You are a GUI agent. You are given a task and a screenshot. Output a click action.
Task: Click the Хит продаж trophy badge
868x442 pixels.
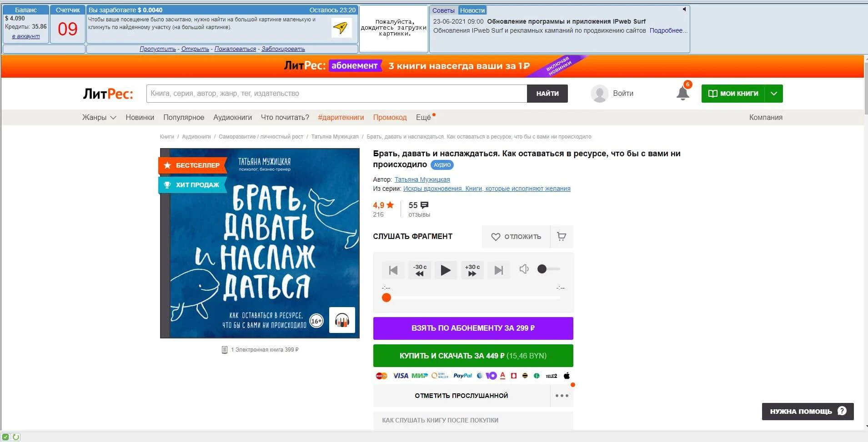(192, 185)
